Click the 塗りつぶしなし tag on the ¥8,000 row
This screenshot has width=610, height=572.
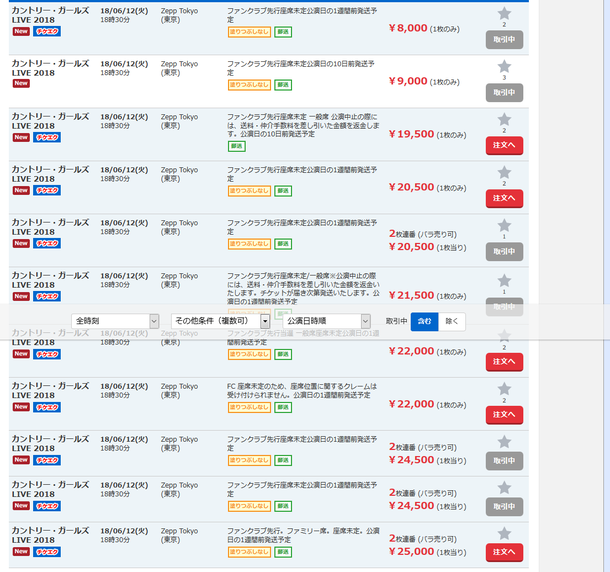(x=249, y=32)
